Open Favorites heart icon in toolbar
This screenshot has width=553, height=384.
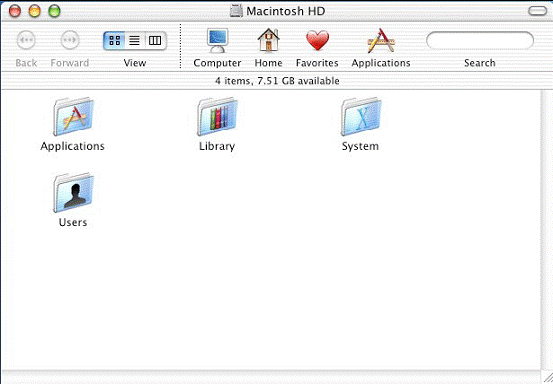click(x=317, y=40)
